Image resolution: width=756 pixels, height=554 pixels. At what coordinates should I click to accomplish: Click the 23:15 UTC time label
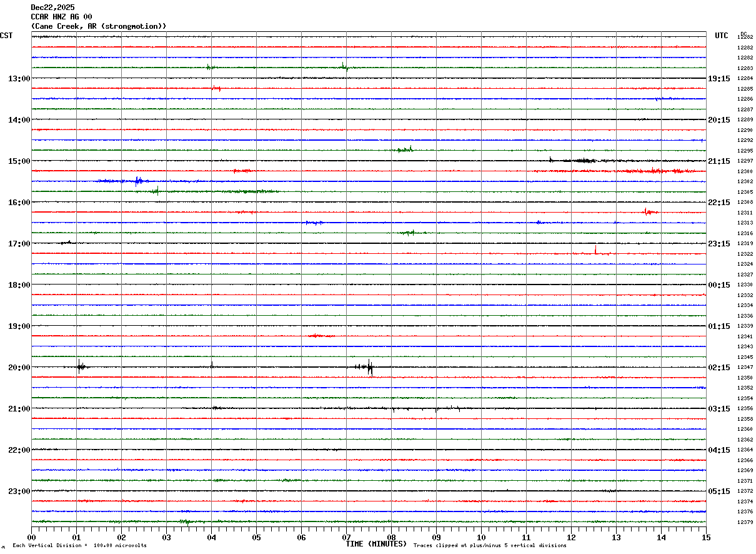[x=719, y=243]
